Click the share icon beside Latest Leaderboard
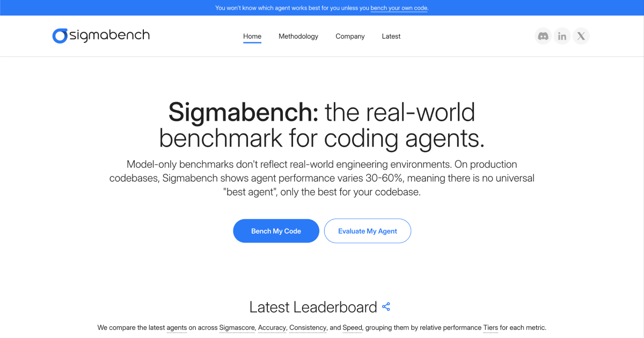 point(386,307)
